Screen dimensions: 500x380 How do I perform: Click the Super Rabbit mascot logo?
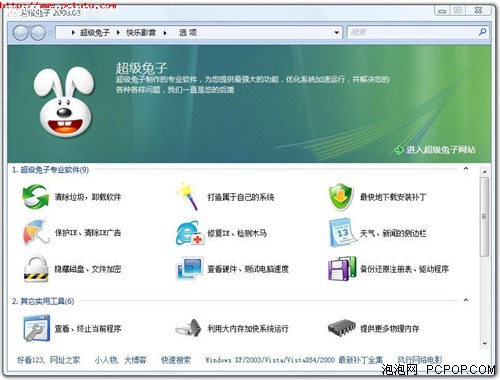pyautogui.click(x=64, y=101)
